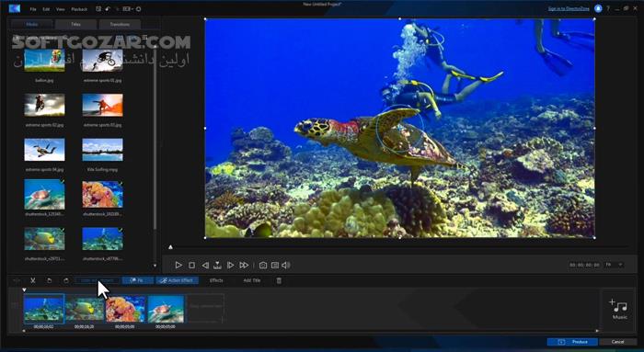The width and height of the screenshot is (644, 352).
Task: Select the balloon.jpg thumbnail
Action: pyautogui.click(x=44, y=61)
